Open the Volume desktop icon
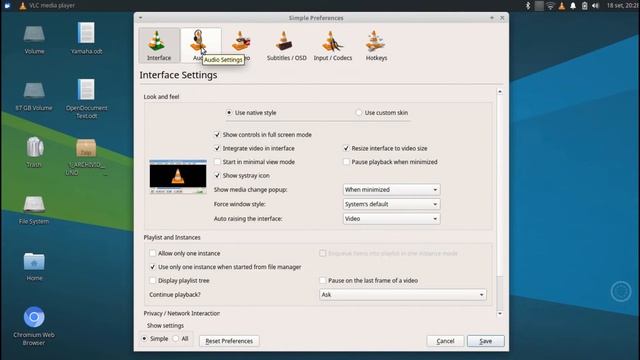The width and height of the screenshot is (640, 360). coord(34,39)
